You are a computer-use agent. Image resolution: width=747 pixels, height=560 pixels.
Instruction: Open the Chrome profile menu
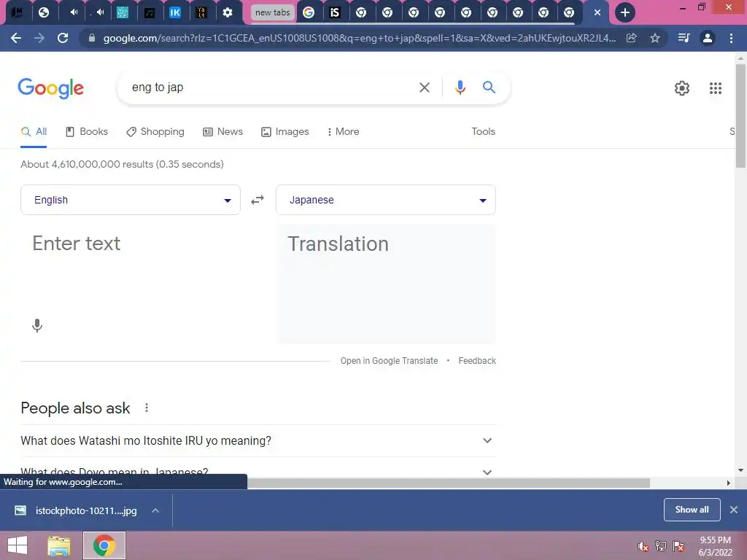(708, 38)
